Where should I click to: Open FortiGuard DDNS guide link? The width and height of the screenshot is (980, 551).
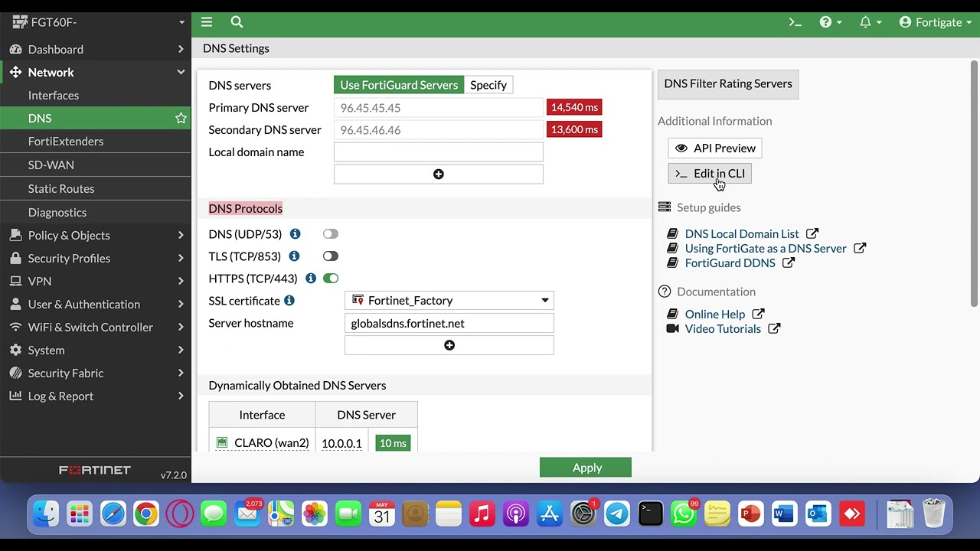pos(730,263)
